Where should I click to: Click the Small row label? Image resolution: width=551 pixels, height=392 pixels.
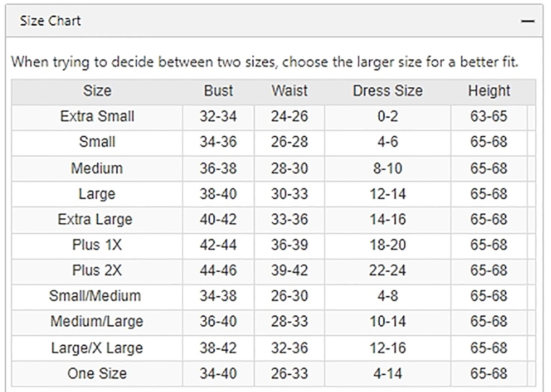97,142
